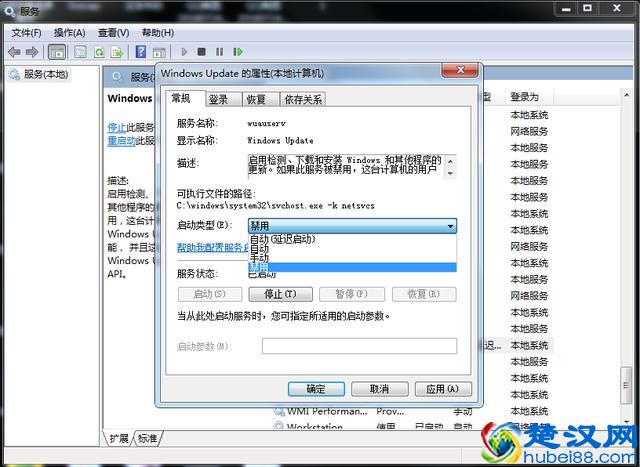The image size is (640, 467).
Task: Open the 操作(A) menu
Action: tap(69, 33)
